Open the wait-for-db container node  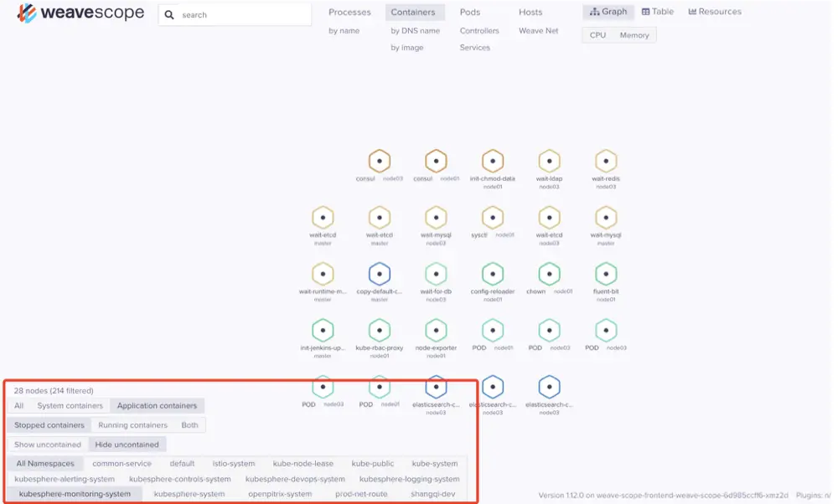point(436,274)
